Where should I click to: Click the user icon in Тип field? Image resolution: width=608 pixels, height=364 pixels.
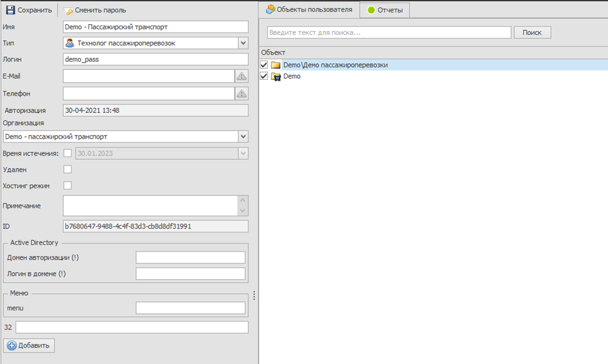tap(70, 43)
